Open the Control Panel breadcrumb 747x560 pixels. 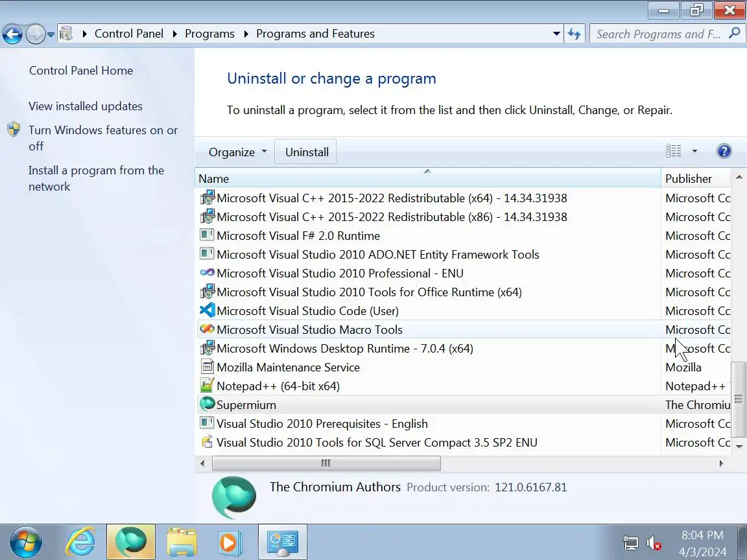[128, 34]
